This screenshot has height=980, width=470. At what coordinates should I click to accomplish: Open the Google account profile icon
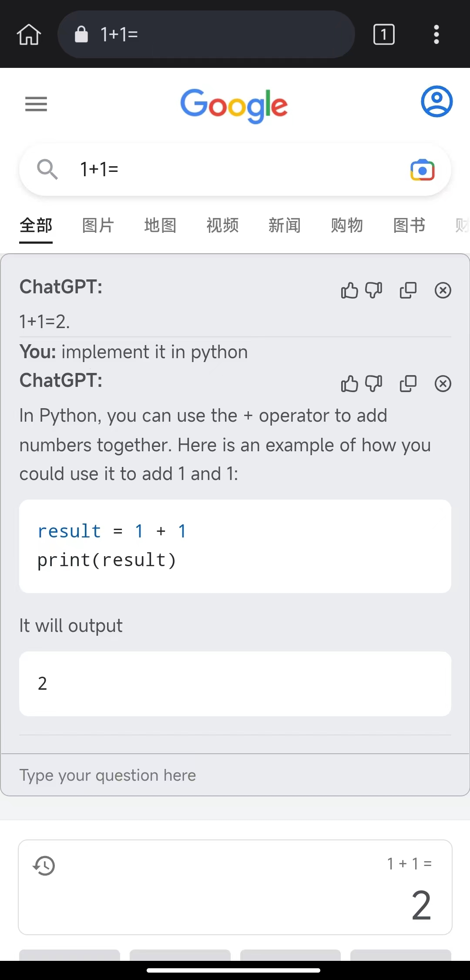coord(436,101)
